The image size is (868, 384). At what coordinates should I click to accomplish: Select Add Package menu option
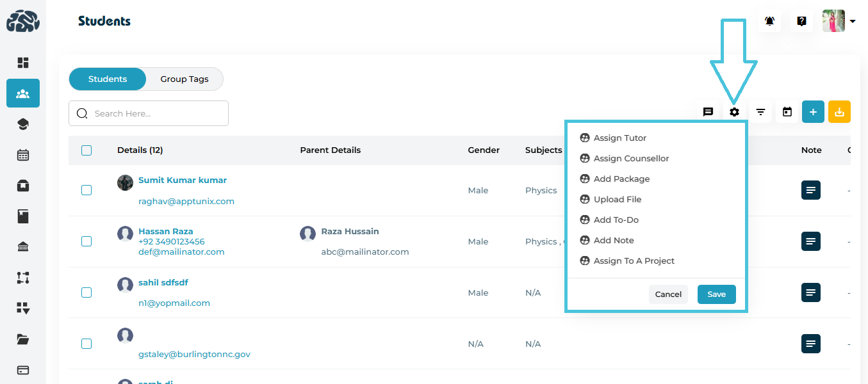coord(621,179)
